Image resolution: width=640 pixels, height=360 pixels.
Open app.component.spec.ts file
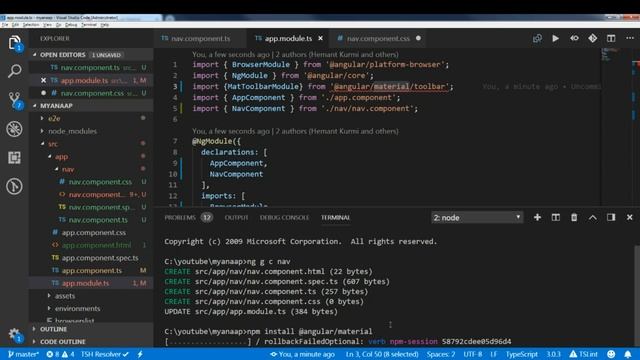pos(100,258)
